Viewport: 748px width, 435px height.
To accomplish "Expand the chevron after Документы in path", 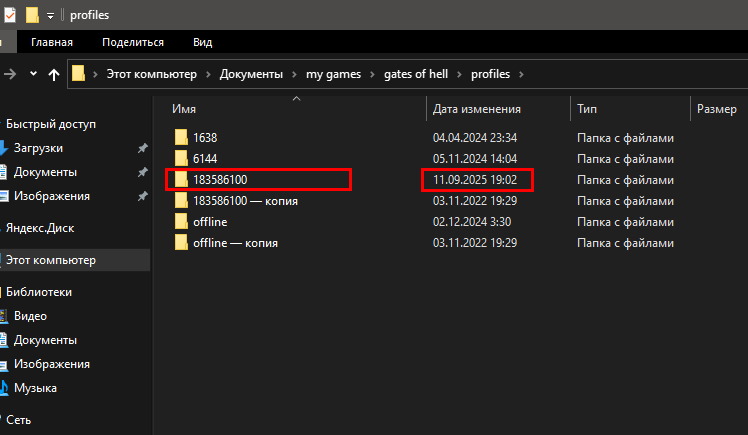I will 294,74.
